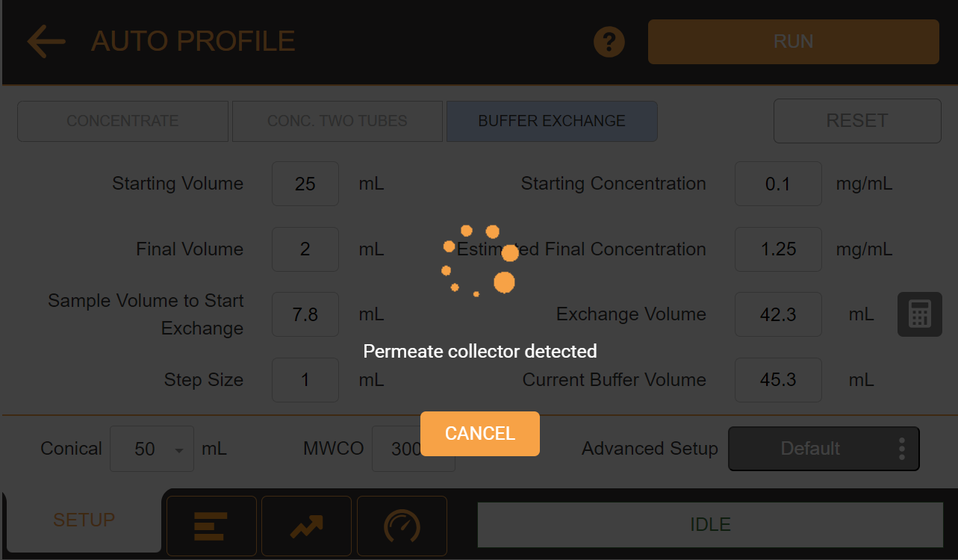Viewport: 958px width, 560px height.
Task: Cancel the permeate collector detection dialog
Action: (x=480, y=434)
